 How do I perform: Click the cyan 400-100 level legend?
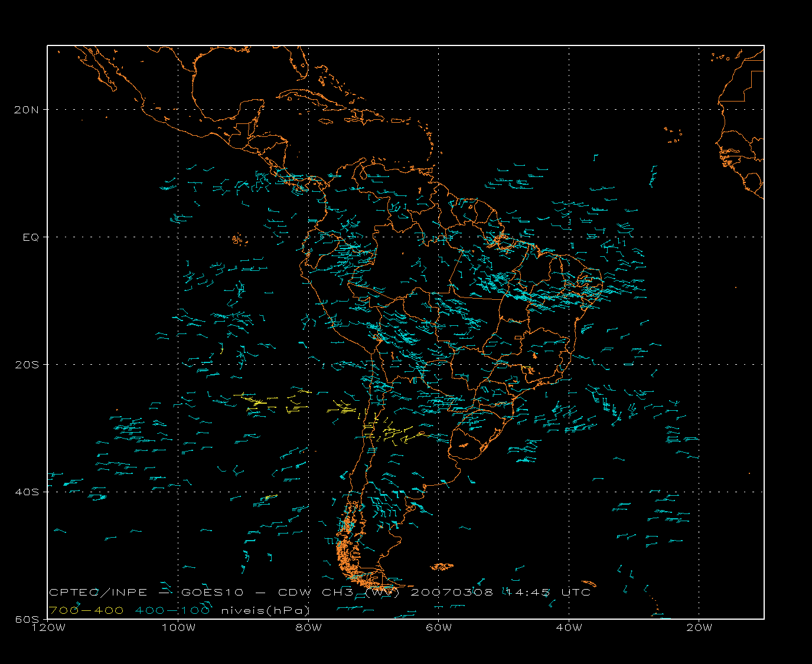(172, 610)
